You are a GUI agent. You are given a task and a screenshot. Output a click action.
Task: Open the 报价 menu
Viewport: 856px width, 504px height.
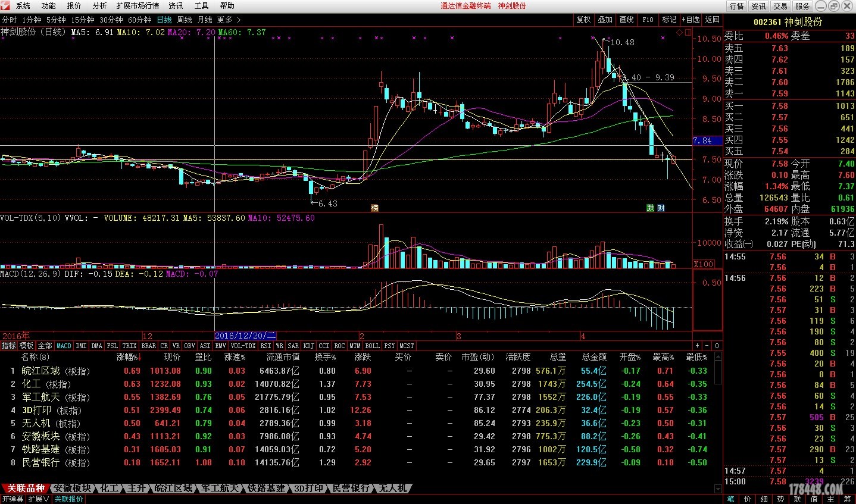tap(74, 5)
